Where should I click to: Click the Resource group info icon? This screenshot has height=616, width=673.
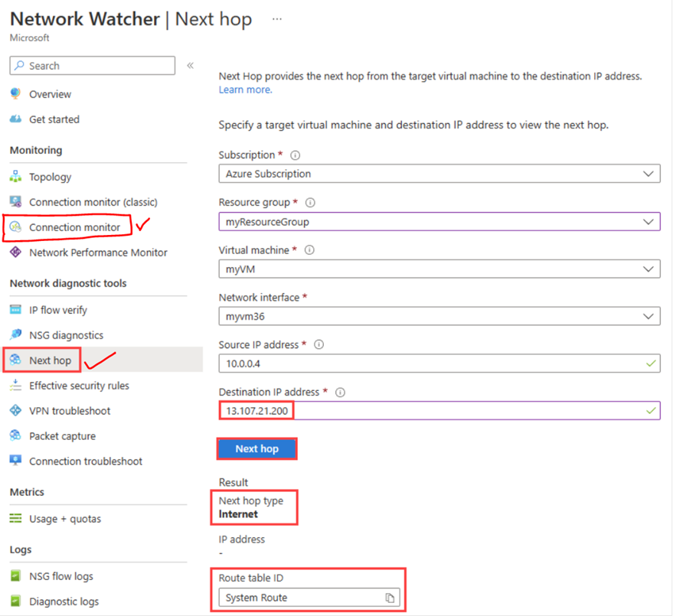pos(310,203)
